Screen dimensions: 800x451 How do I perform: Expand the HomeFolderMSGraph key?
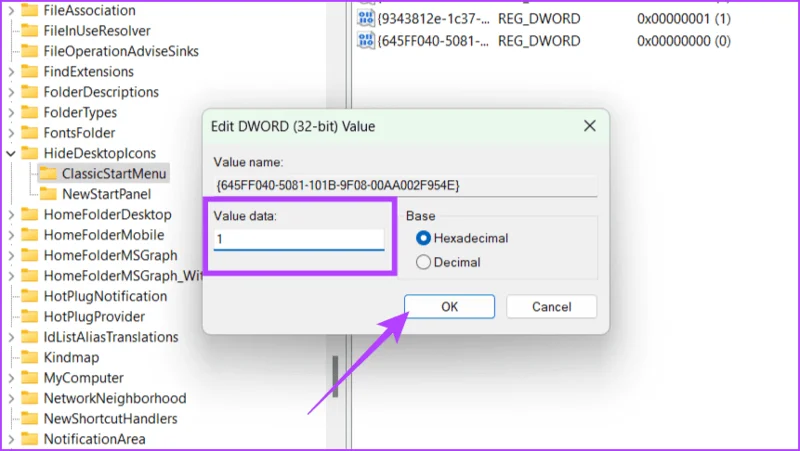click(11, 255)
